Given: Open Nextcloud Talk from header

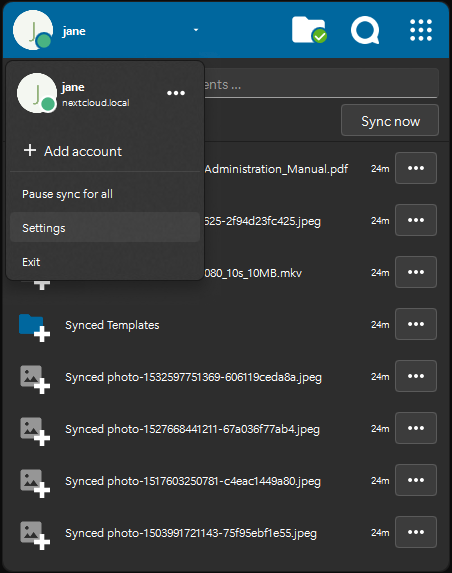Looking at the screenshot, I should point(365,30).
